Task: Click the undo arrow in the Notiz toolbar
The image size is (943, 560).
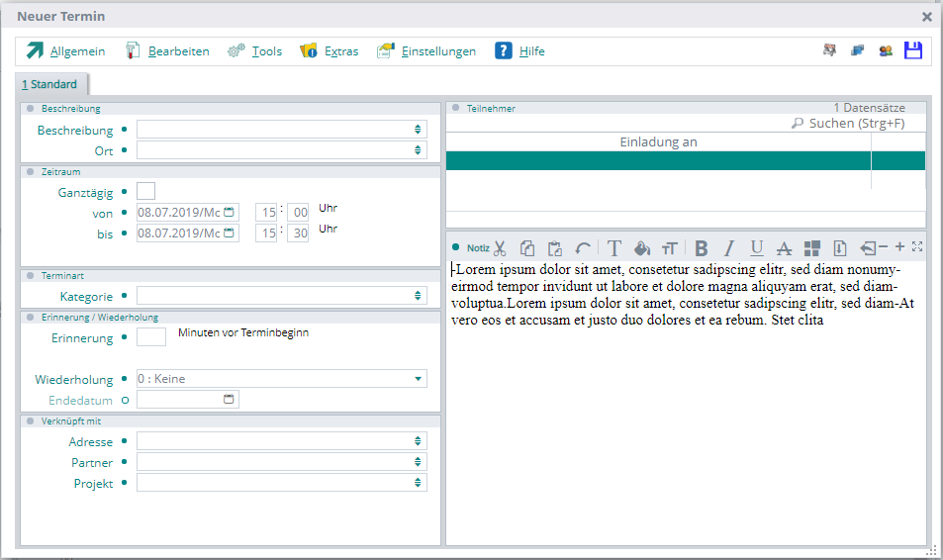Action: pos(583,248)
